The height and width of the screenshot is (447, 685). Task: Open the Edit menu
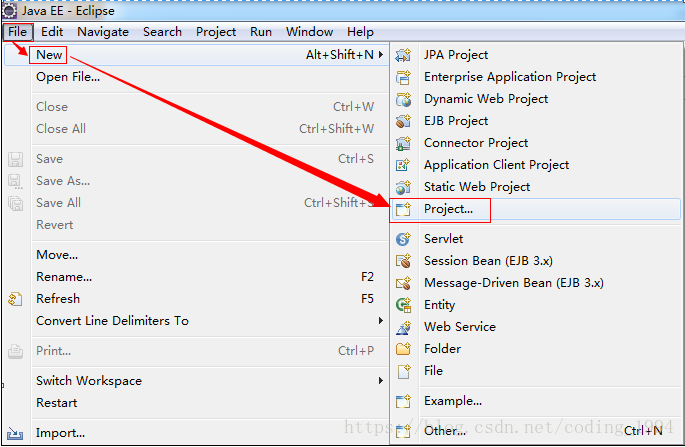tap(52, 32)
